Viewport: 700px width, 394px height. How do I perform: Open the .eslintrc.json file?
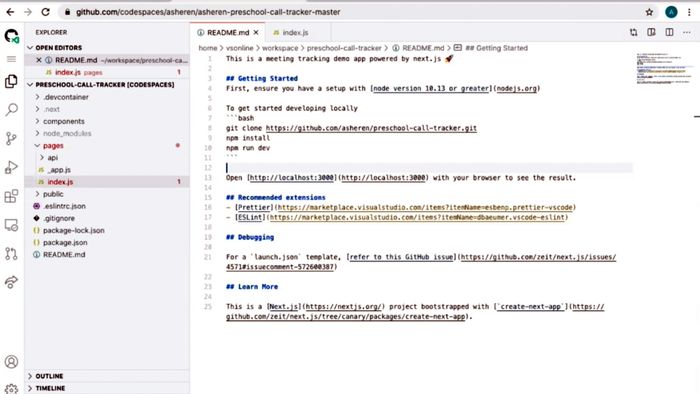pos(107,206)
